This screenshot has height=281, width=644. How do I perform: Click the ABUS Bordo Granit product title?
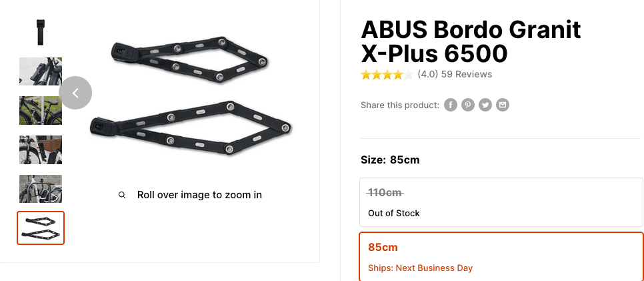click(471, 41)
